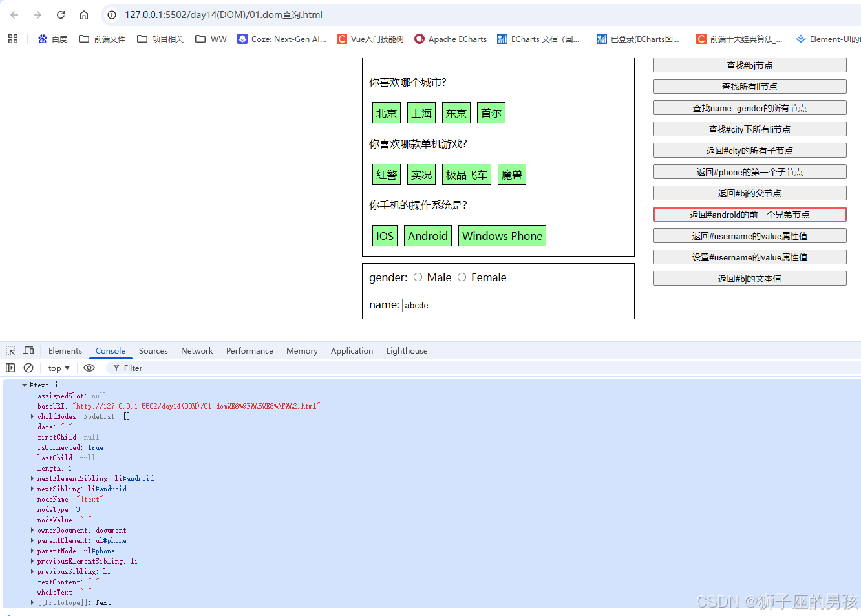This screenshot has height=616, width=861.
Task: Open the Apache ECharts bookmark
Action: coord(451,39)
